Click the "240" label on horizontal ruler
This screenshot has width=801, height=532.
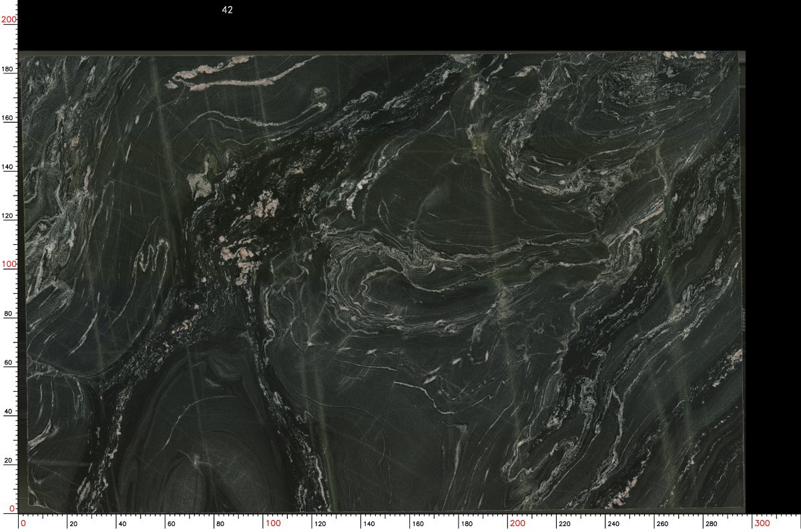pyautogui.click(x=614, y=524)
